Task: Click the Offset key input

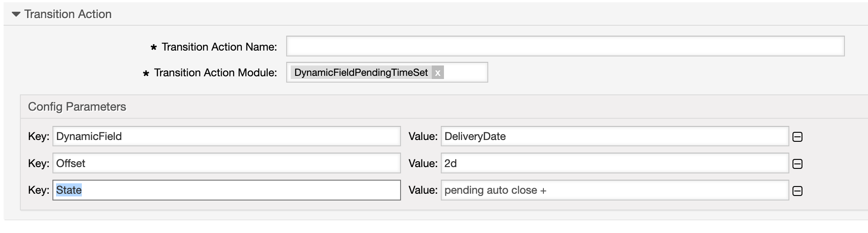Action: point(226,163)
